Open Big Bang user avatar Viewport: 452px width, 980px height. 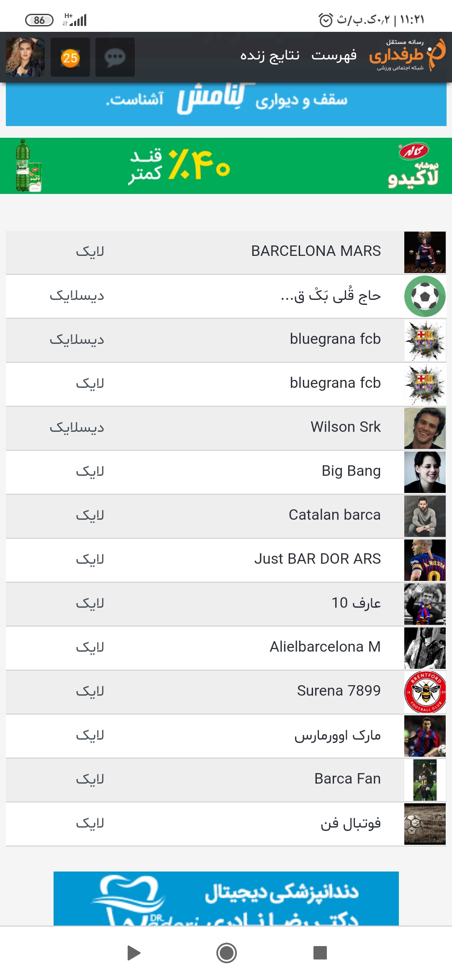[x=425, y=472]
